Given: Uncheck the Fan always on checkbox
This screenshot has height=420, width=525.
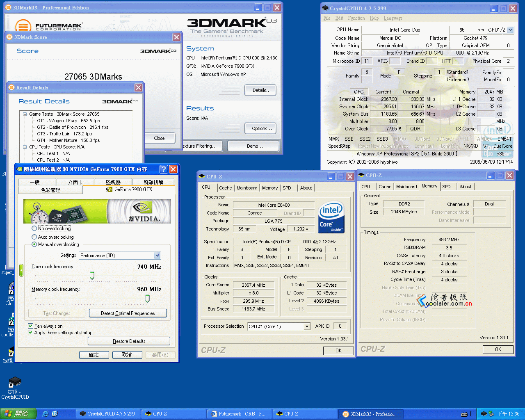Looking at the screenshot, I should pos(30,326).
